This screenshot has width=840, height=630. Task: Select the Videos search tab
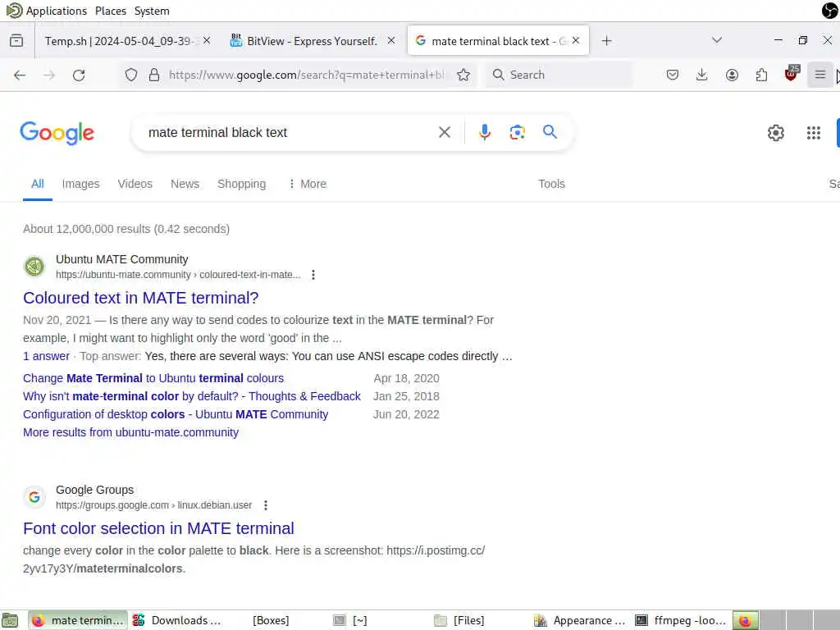click(x=135, y=184)
